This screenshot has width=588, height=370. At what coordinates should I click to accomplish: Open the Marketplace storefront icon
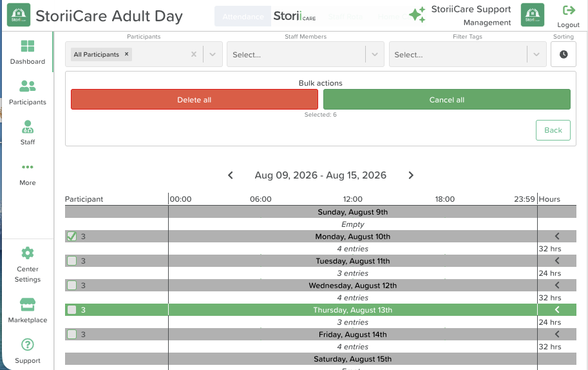tap(28, 304)
